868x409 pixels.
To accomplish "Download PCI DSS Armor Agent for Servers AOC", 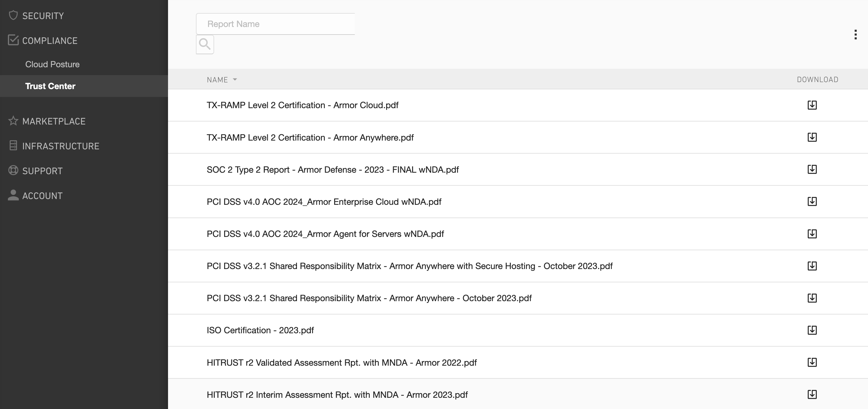I will [x=812, y=234].
